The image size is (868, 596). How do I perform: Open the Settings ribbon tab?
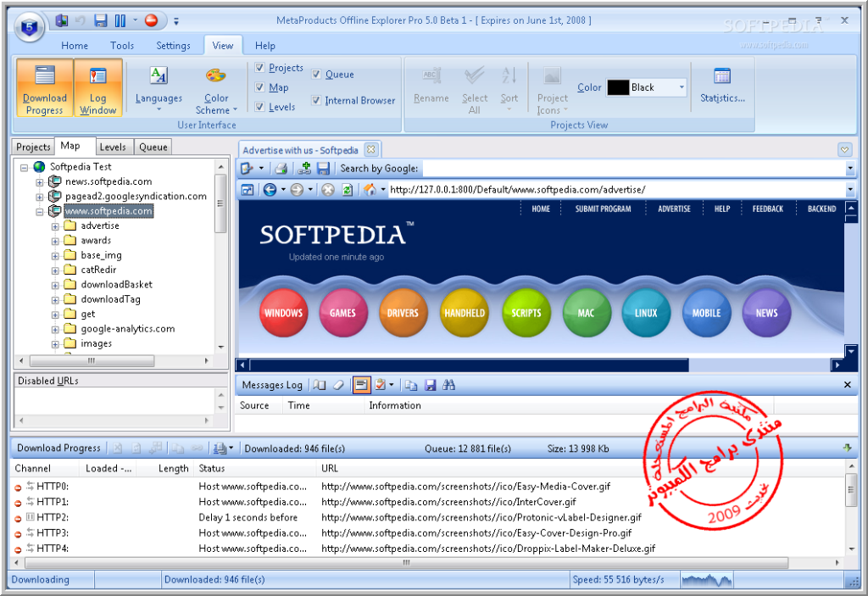click(x=173, y=46)
